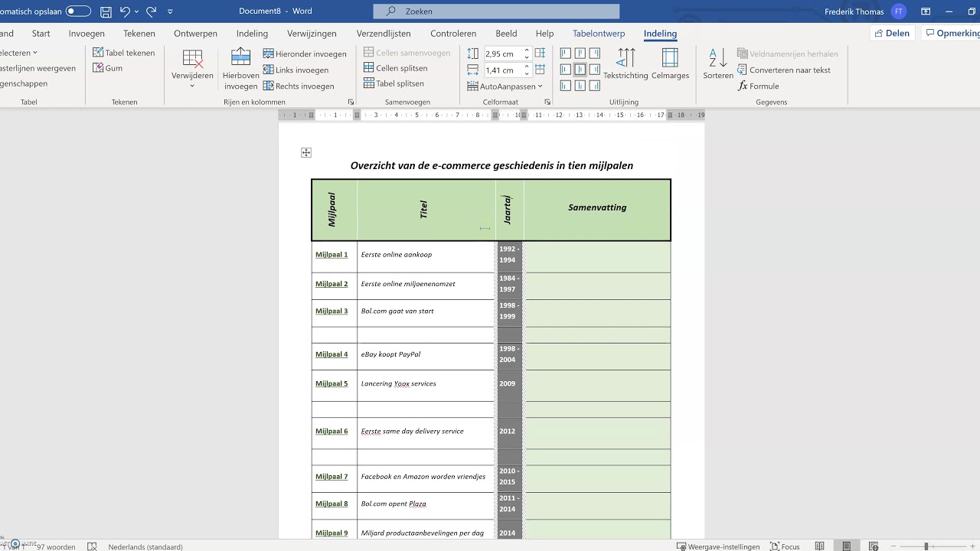Align cell text top right
Screen dimensions: 980x551
[x=595, y=53]
